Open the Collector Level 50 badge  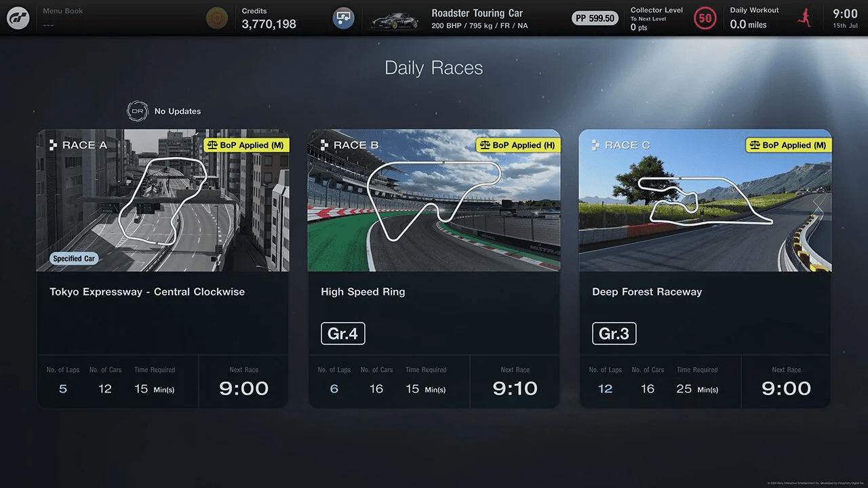tap(705, 18)
